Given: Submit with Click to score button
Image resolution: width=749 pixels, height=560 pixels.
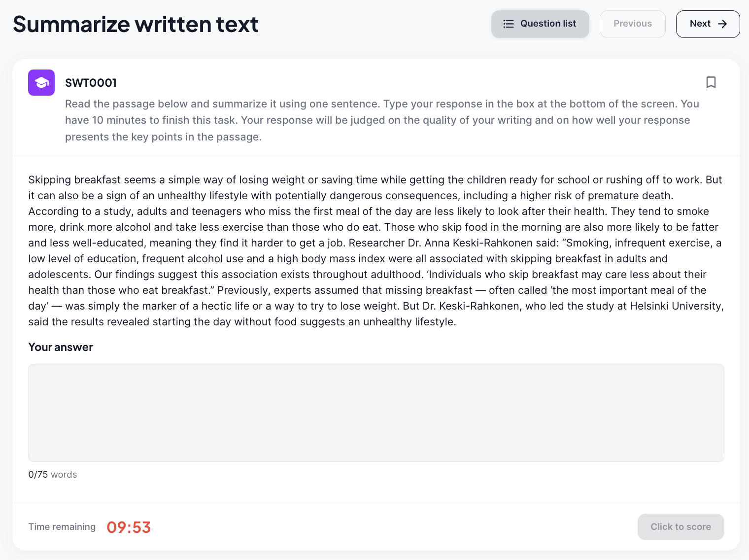Looking at the screenshot, I should (x=681, y=527).
